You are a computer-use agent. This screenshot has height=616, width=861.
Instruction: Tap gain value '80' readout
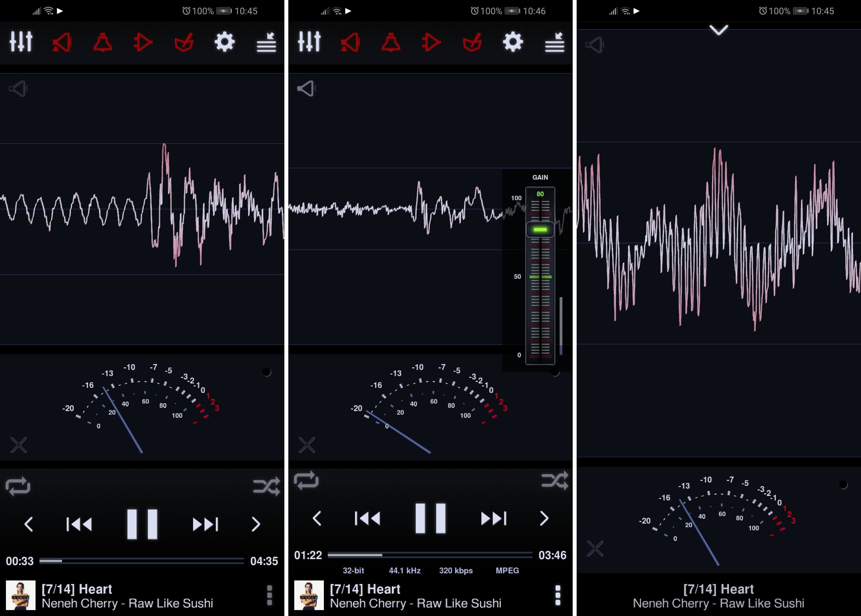pos(540,194)
